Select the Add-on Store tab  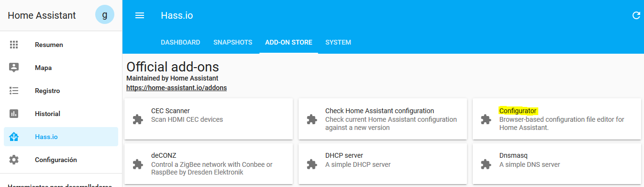[x=289, y=42]
